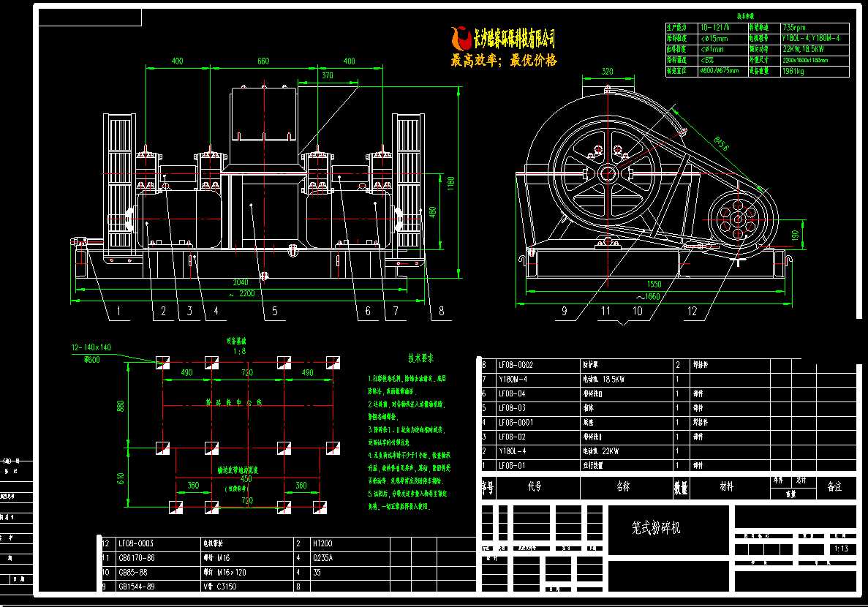868x607 pixels.
Task: Click the foundation plan scale '1:8'
Action: 239,351
